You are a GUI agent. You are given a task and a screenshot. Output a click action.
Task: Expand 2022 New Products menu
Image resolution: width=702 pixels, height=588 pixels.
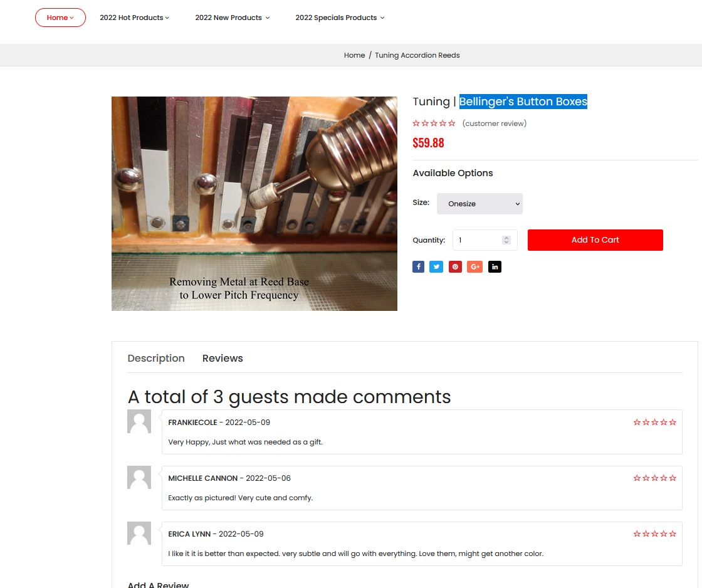coord(233,18)
